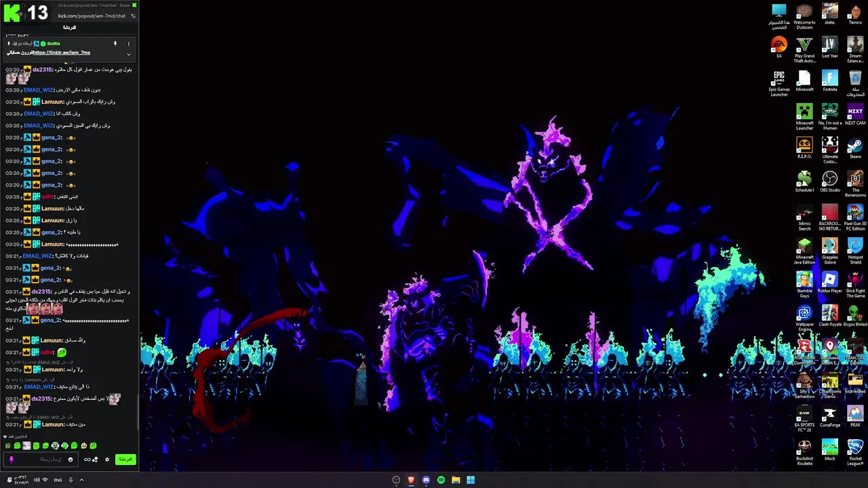Select the Schedule I desktop icon
This screenshot has width=868, height=488.
(804, 181)
